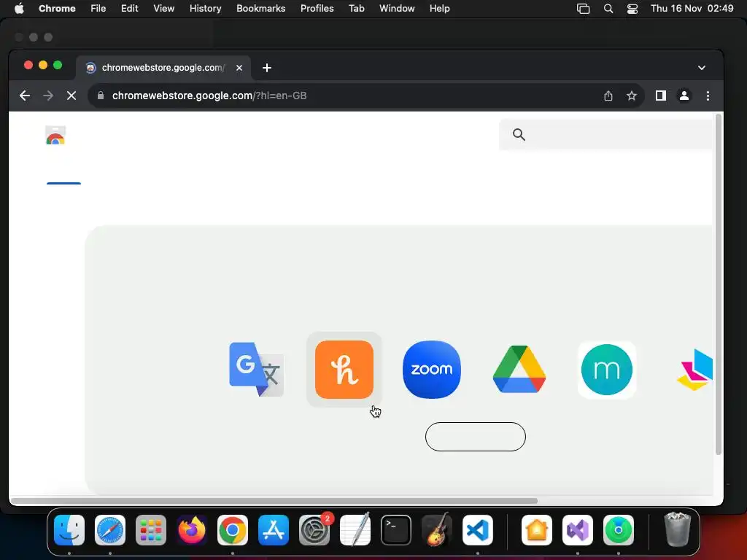Open the Google Translate extension icon
The height and width of the screenshot is (560, 747).
pos(256,370)
